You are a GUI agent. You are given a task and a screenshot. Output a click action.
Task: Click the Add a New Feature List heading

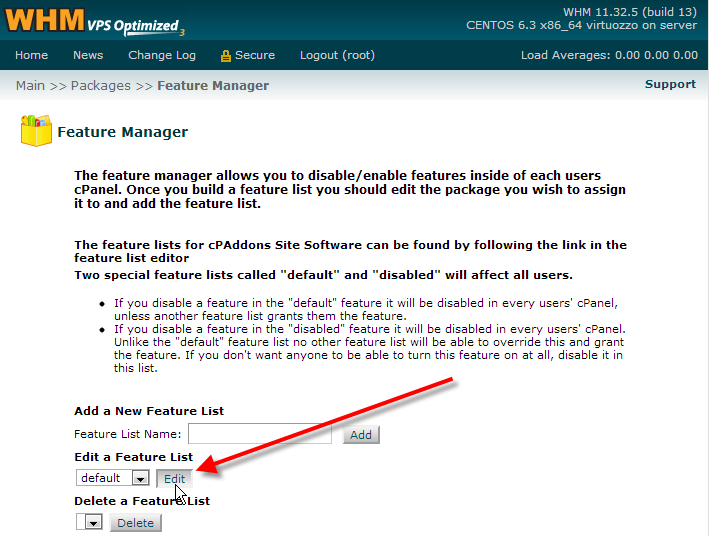149,411
